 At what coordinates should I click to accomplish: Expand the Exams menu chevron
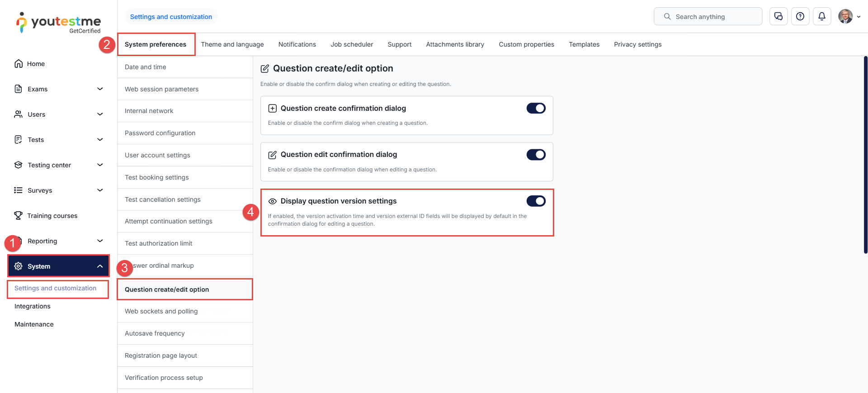(100, 89)
